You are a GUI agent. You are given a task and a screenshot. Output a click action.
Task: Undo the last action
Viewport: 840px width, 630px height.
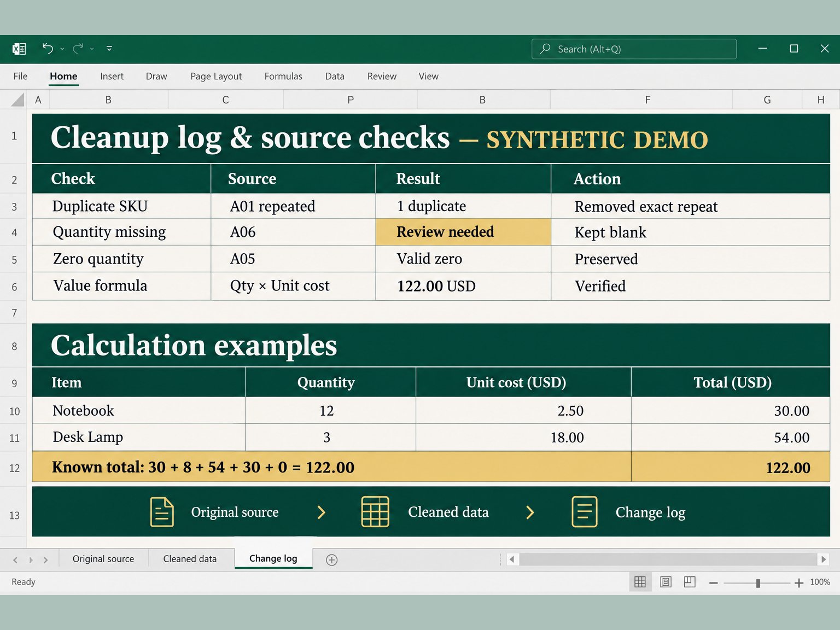click(x=48, y=49)
